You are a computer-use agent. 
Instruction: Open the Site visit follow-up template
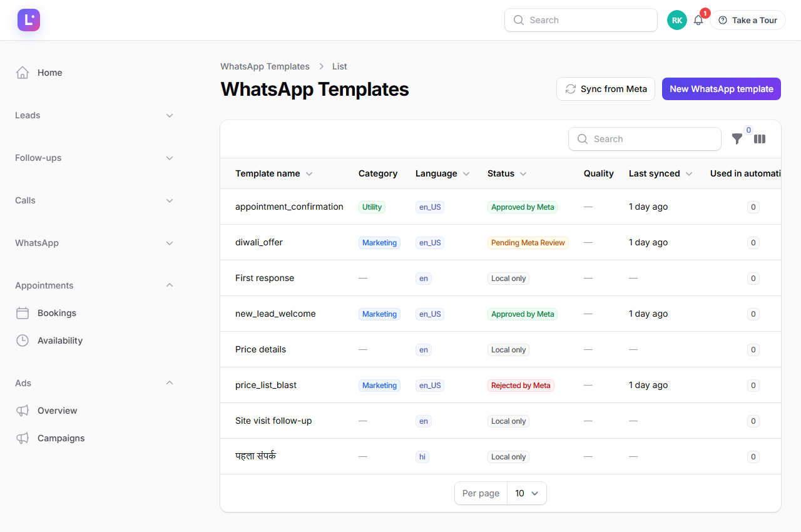tap(273, 421)
